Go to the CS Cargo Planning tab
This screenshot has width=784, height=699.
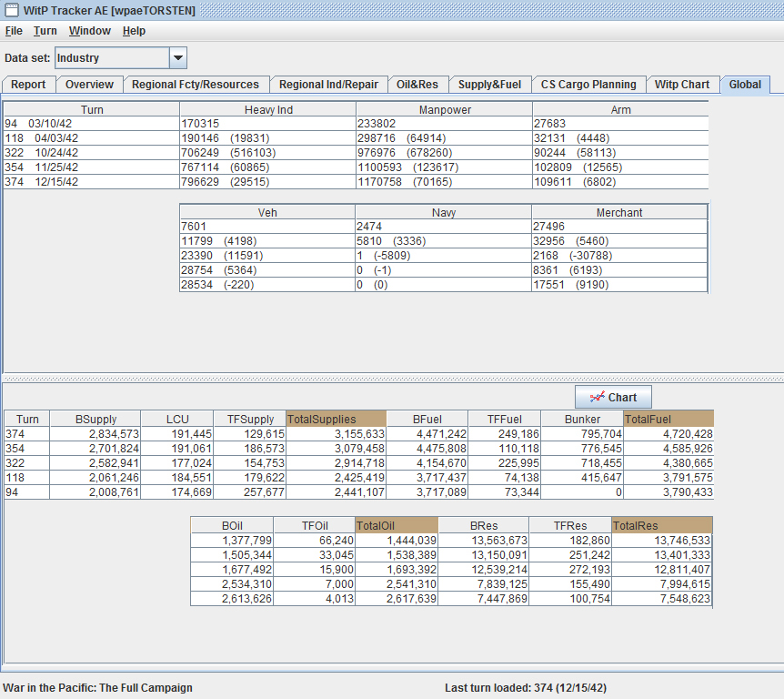pyautogui.click(x=588, y=85)
